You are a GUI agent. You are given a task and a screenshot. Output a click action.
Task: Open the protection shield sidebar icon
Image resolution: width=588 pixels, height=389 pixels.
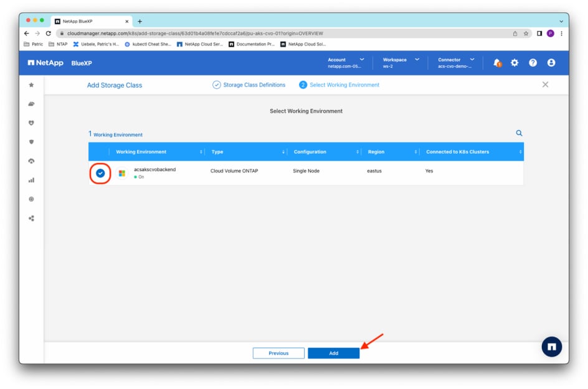(x=32, y=142)
